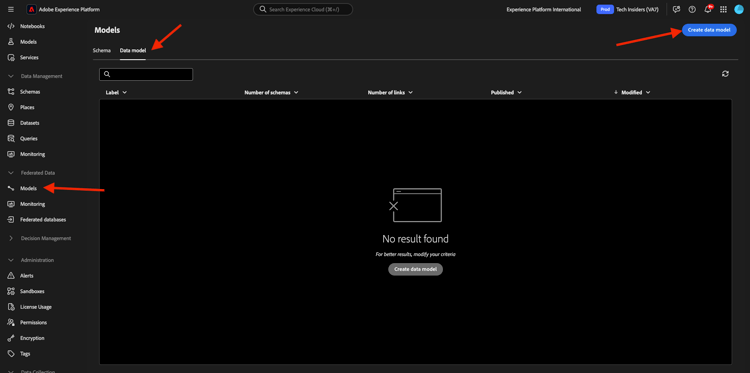The image size is (750, 373).
Task: Open the help question mark icon
Action: (692, 10)
